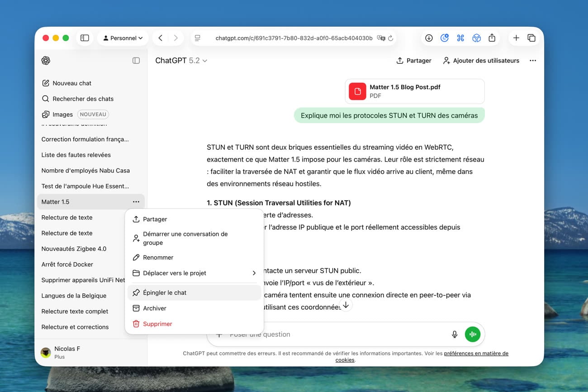This screenshot has height=392, width=588.
Task: Open Safari tab overview icon
Action: (x=531, y=38)
